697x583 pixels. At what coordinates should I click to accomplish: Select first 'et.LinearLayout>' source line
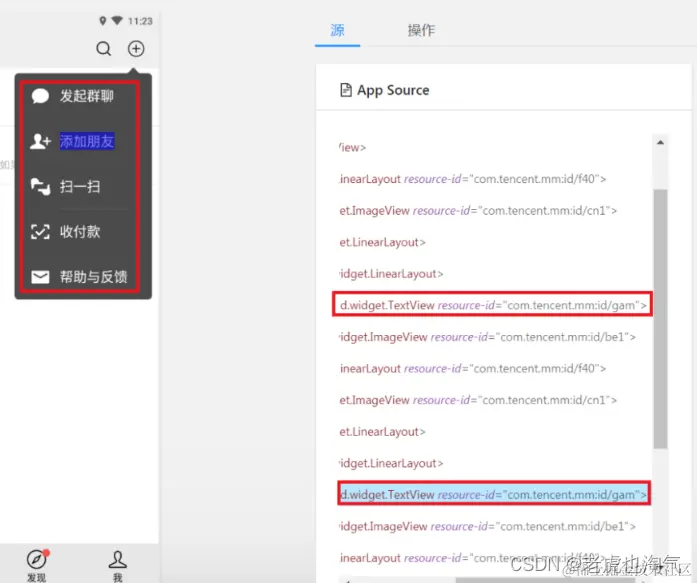(x=382, y=242)
